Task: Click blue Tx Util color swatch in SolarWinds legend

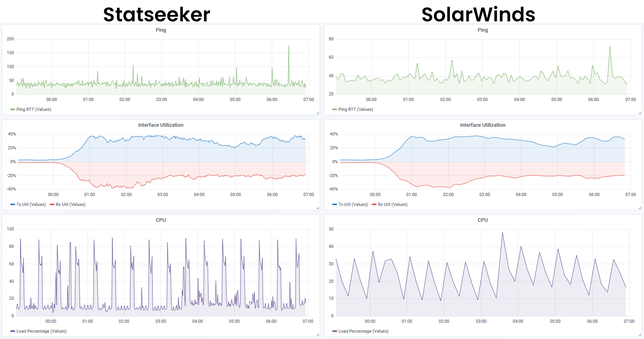Action: click(335, 204)
